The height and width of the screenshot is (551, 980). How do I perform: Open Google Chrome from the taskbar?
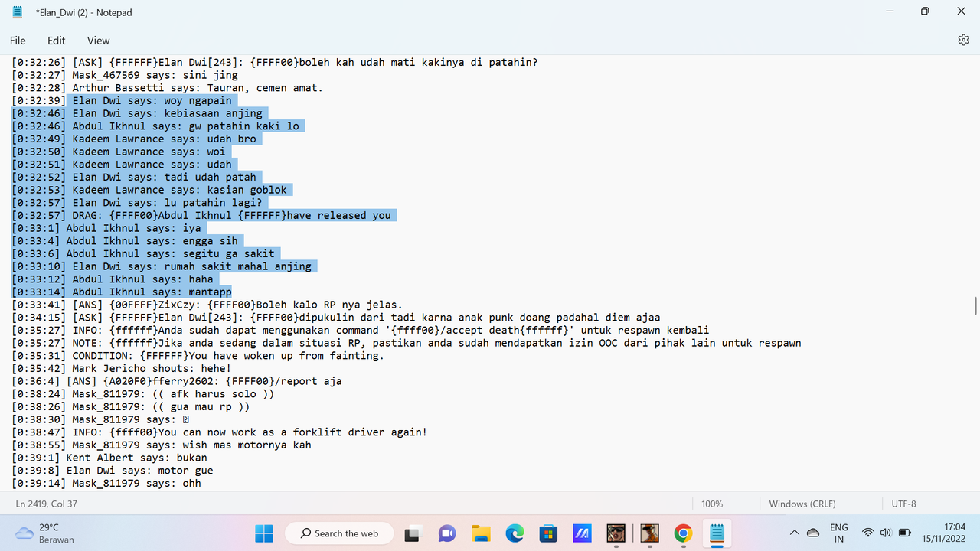click(683, 533)
